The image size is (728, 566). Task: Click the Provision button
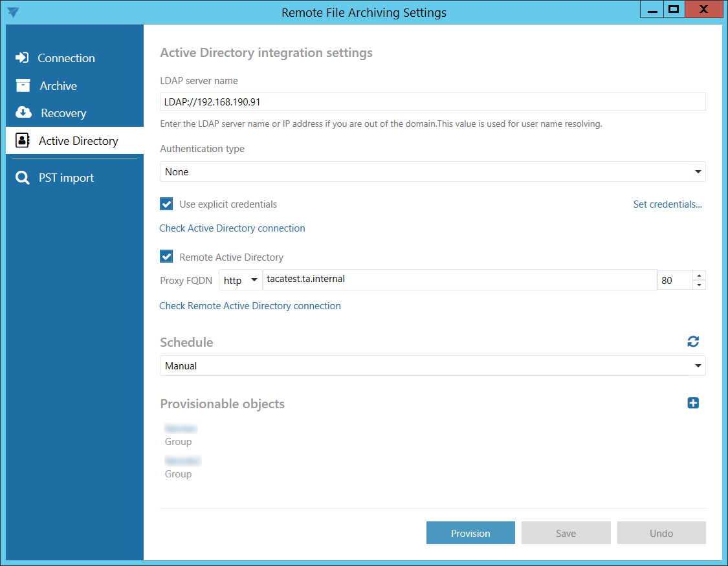pyautogui.click(x=470, y=533)
